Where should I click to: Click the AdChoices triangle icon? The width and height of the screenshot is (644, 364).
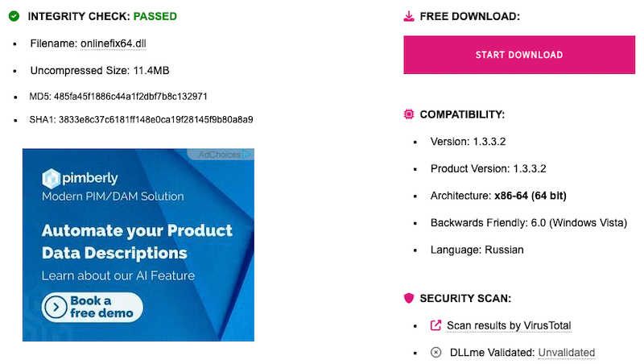coord(248,155)
